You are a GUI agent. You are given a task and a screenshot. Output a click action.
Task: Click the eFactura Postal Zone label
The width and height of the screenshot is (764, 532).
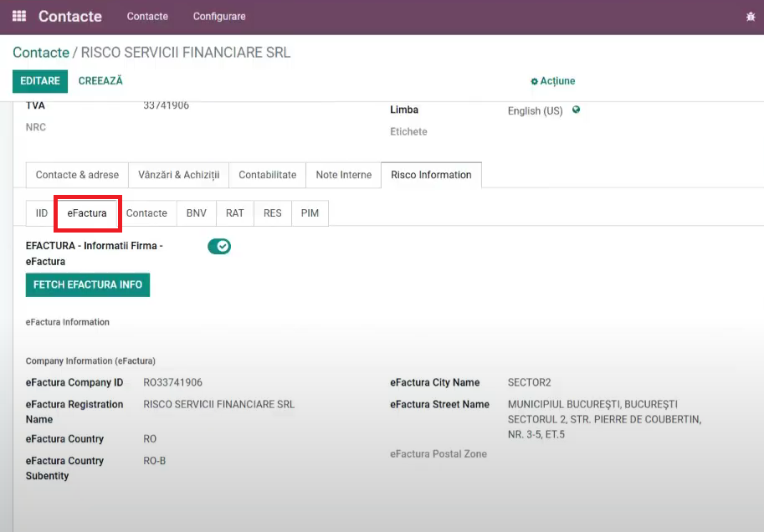click(x=438, y=454)
